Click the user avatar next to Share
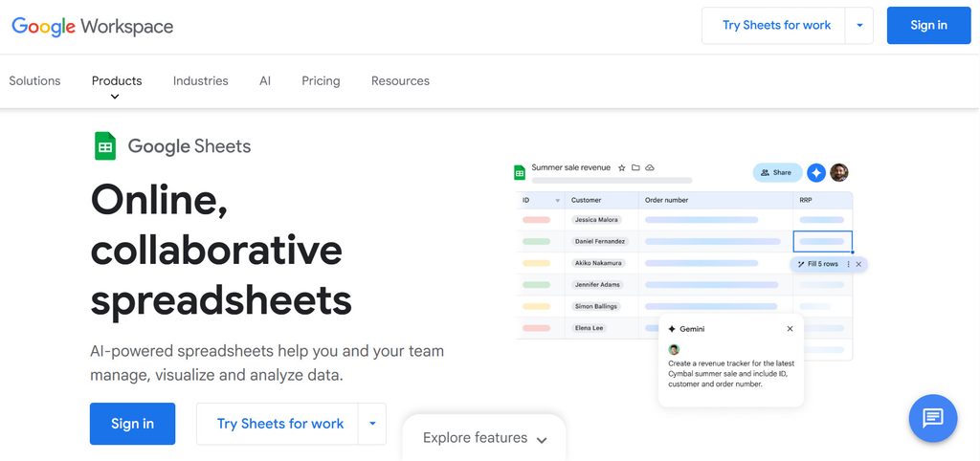Image resolution: width=980 pixels, height=461 pixels. (839, 172)
